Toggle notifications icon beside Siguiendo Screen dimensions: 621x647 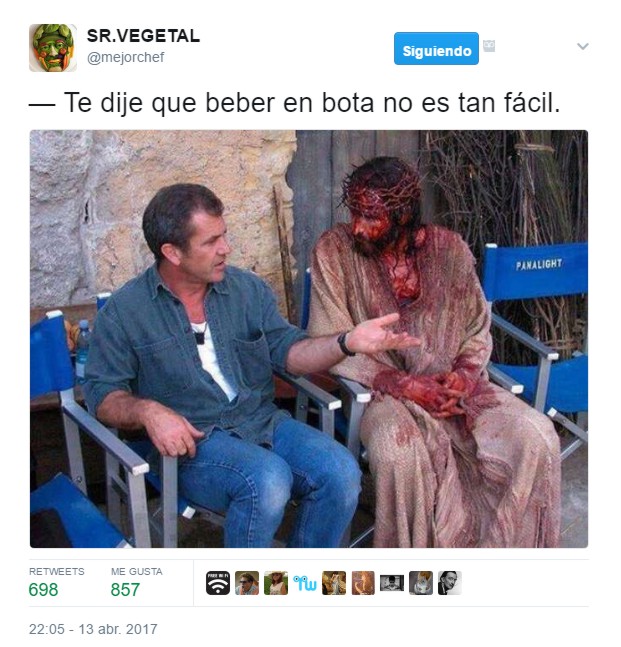click(489, 46)
